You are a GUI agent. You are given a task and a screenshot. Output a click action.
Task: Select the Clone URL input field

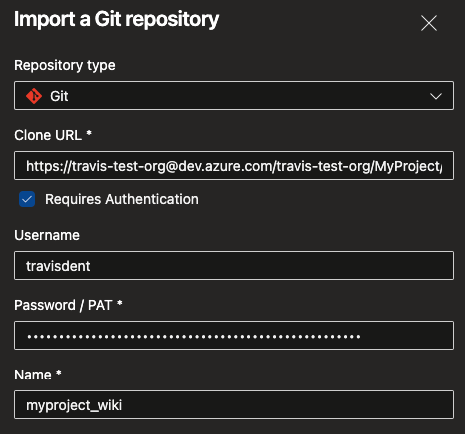pyautogui.click(x=234, y=166)
